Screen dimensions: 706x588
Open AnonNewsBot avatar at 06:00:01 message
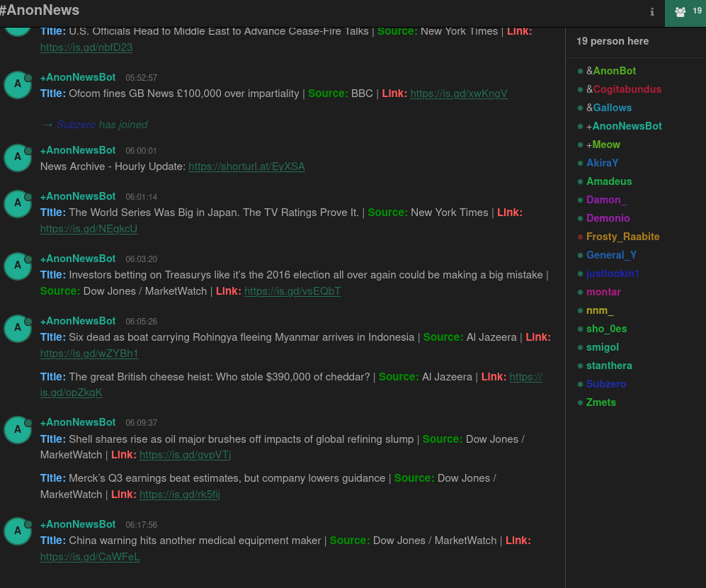pyautogui.click(x=18, y=158)
